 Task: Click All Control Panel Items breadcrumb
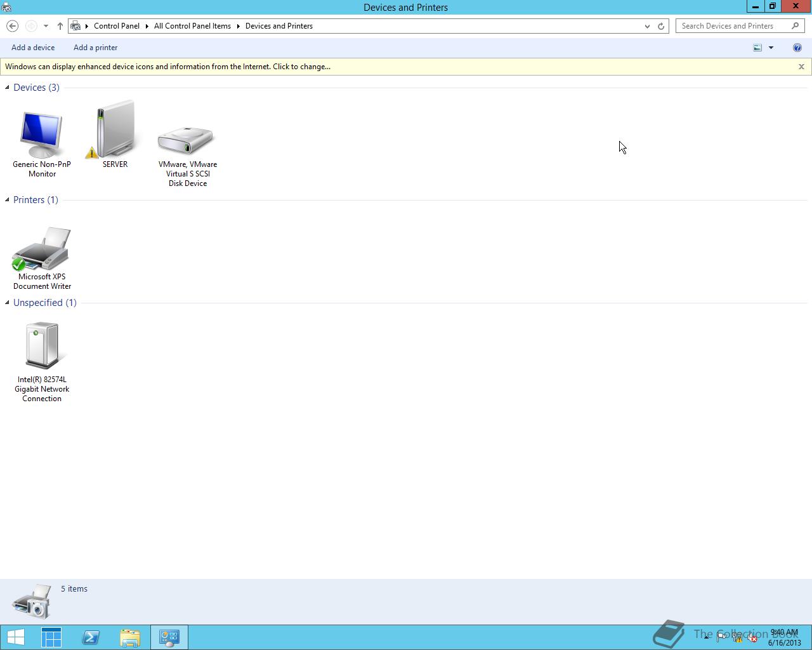(x=192, y=26)
